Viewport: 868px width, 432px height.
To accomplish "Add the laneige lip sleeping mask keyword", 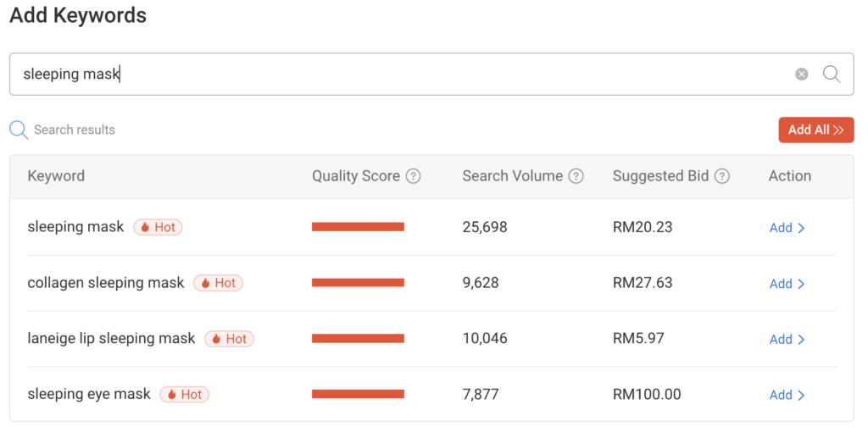I will (x=787, y=340).
